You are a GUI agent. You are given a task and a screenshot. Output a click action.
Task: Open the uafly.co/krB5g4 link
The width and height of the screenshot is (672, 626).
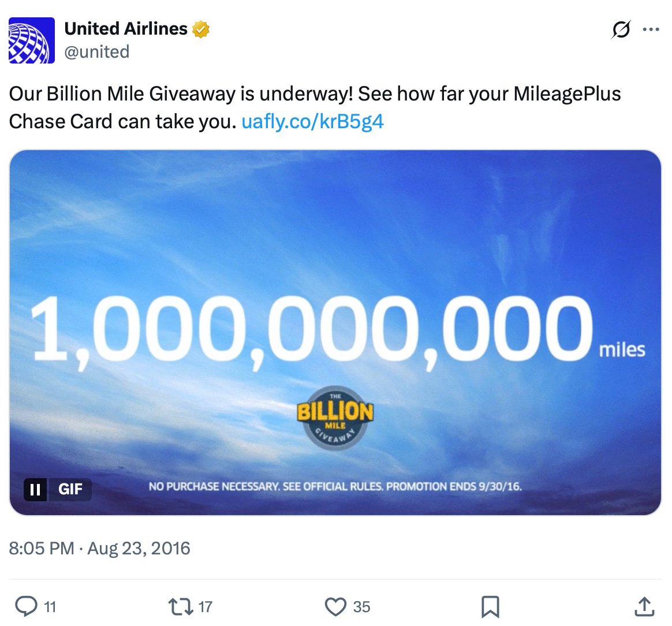point(314,121)
